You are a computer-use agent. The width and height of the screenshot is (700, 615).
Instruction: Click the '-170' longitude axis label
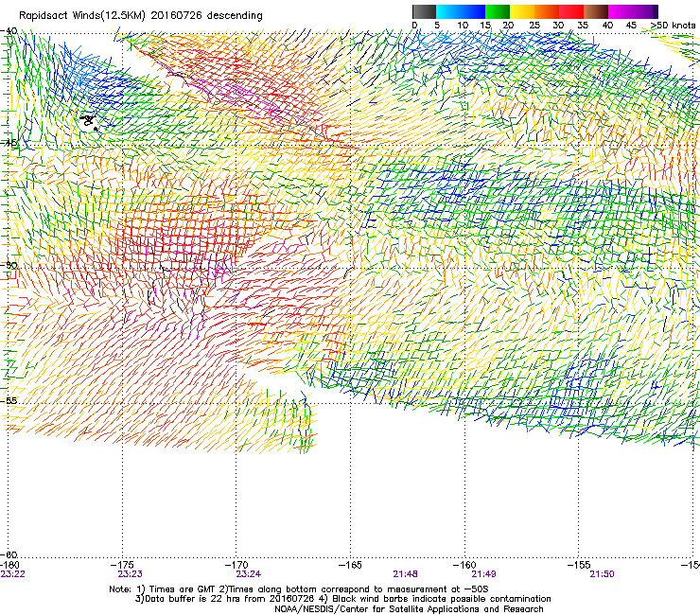click(x=236, y=566)
